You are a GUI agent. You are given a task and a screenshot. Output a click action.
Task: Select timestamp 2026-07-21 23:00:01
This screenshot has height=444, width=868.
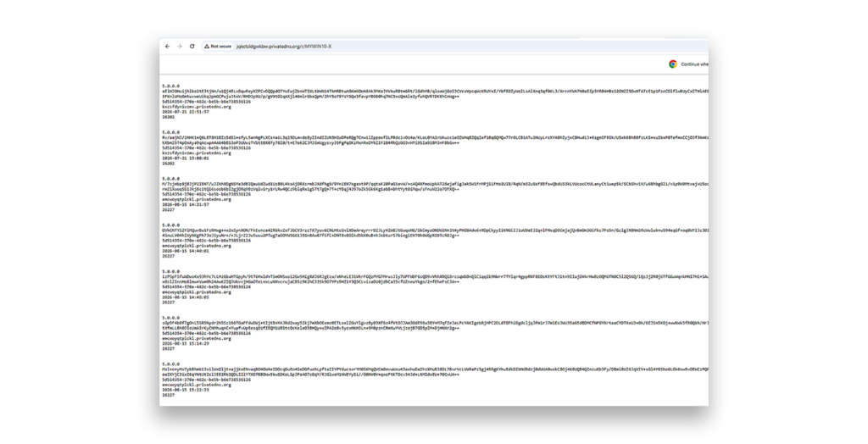pyautogui.click(x=186, y=158)
